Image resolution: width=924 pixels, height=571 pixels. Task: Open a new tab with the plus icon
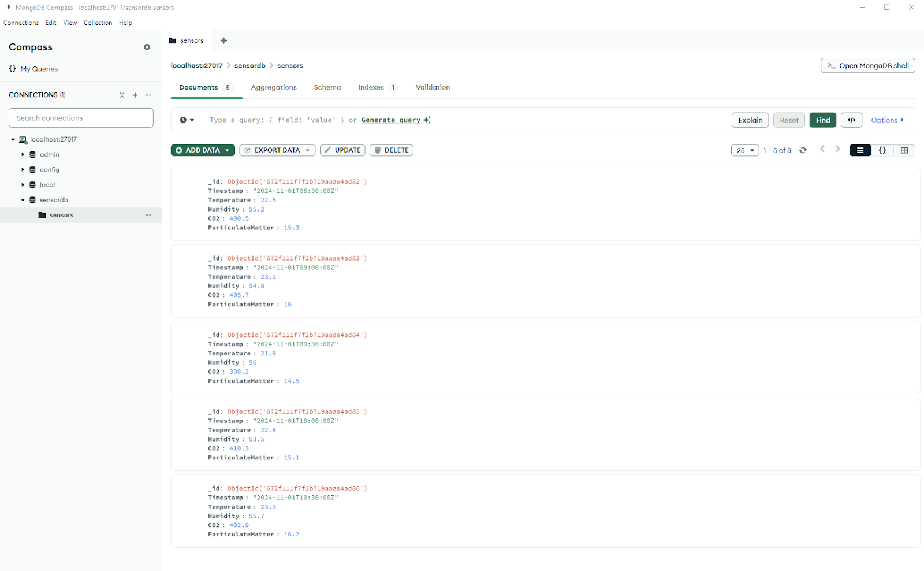pyautogui.click(x=223, y=40)
